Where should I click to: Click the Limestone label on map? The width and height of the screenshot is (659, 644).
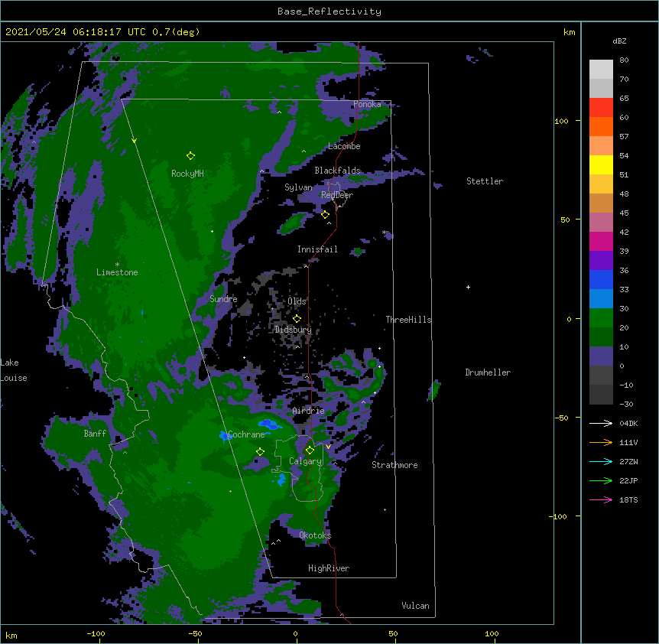117,272
